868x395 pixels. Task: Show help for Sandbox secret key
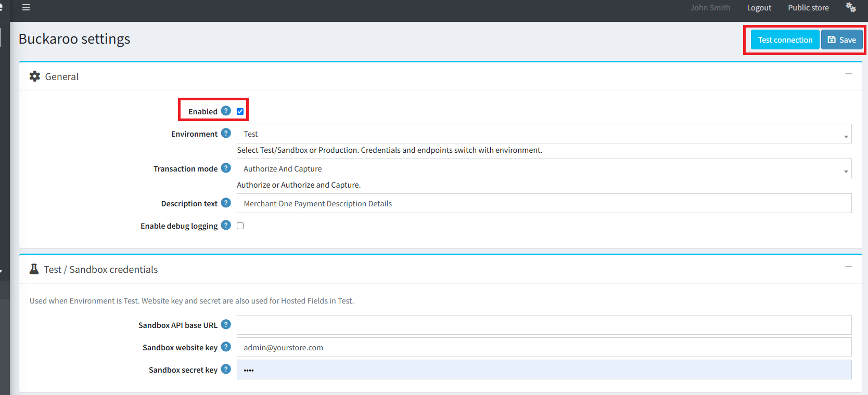point(226,369)
